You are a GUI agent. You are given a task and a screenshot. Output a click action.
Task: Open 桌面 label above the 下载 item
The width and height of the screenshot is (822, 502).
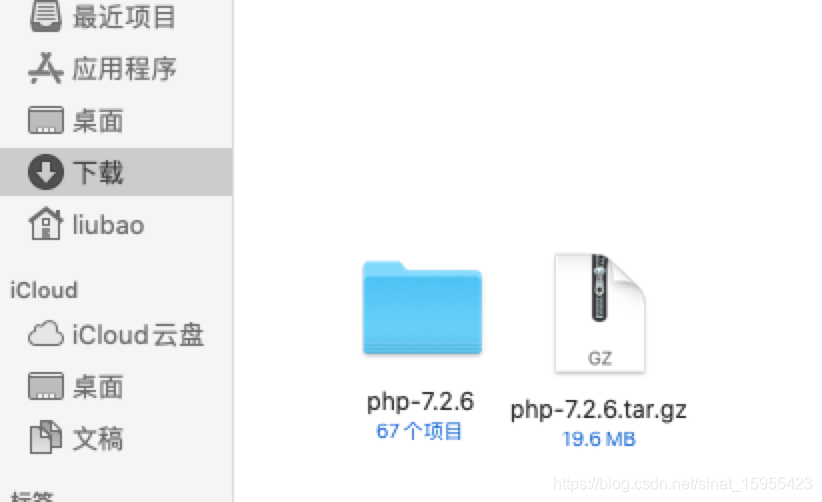click(x=98, y=121)
